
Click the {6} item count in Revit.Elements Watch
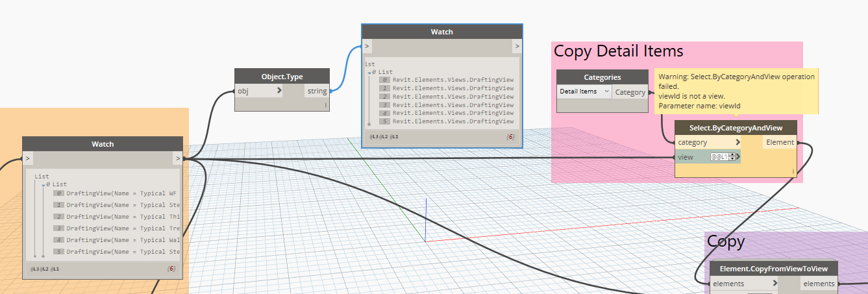pos(510,137)
